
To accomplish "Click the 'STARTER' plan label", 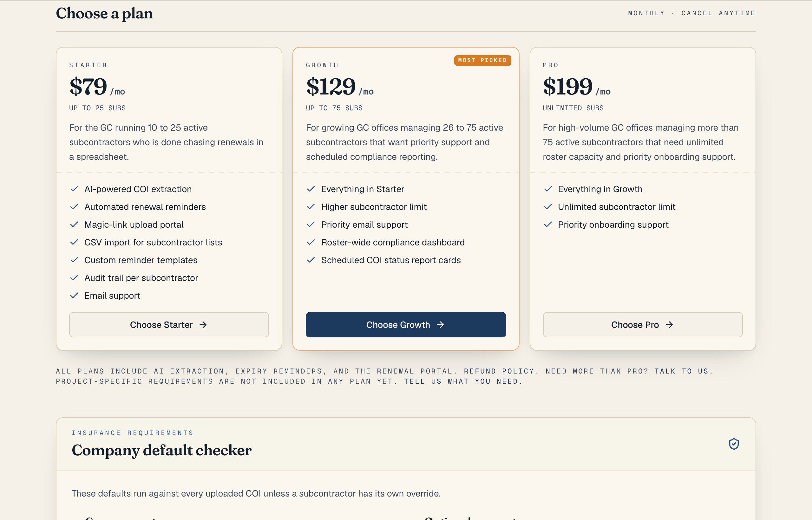I will [x=88, y=65].
